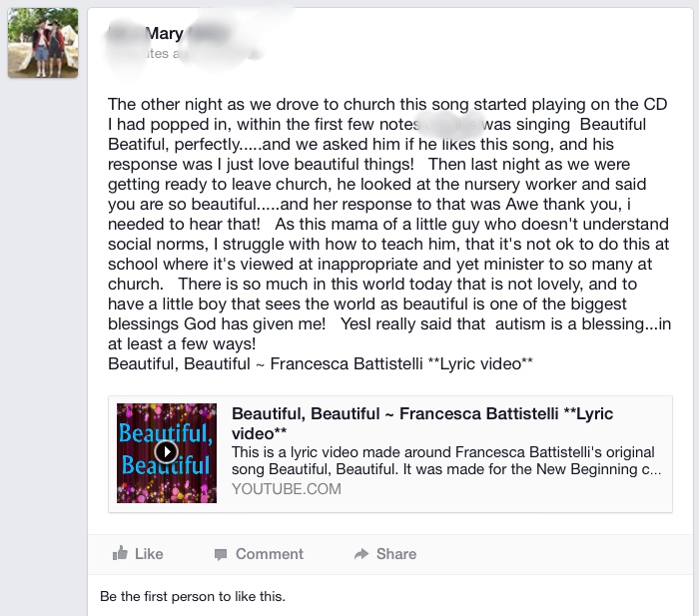The image size is (699, 616).
Task: Click the Like button text
Action: [x=149, y=554]
